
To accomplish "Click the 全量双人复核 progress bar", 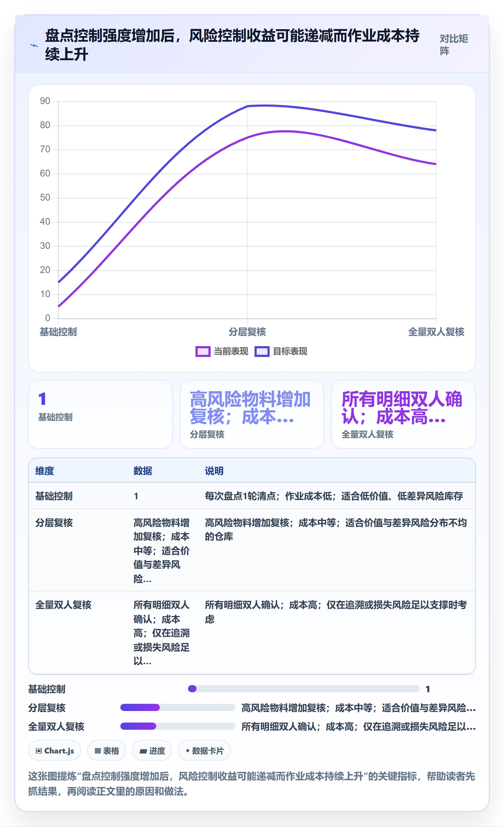I will (x=178, y=726).
